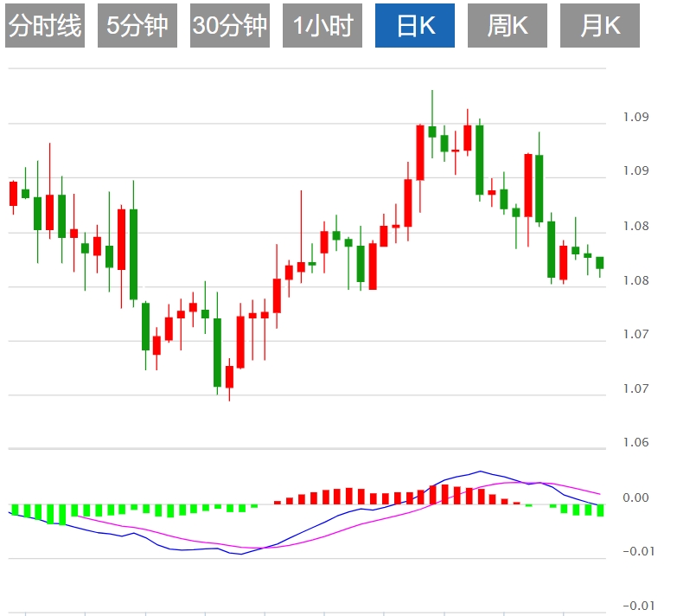
Task: Click the tallest green candle with highest wick
Action: tap(432, 132)
